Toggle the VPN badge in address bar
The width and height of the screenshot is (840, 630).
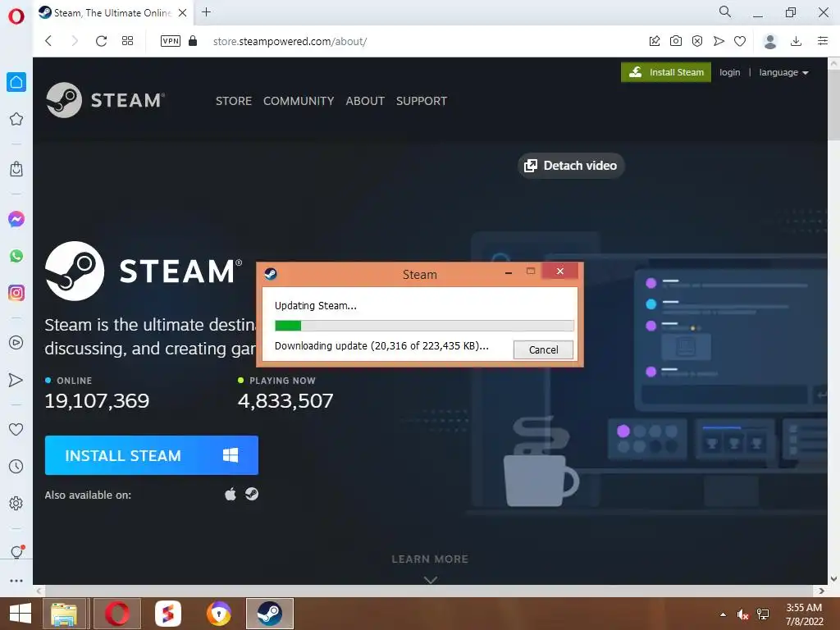tap(171, 41)
